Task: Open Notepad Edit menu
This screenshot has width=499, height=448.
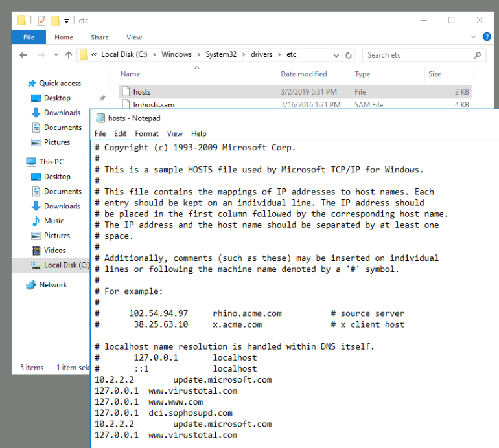Action: click(x=121, y=133)
